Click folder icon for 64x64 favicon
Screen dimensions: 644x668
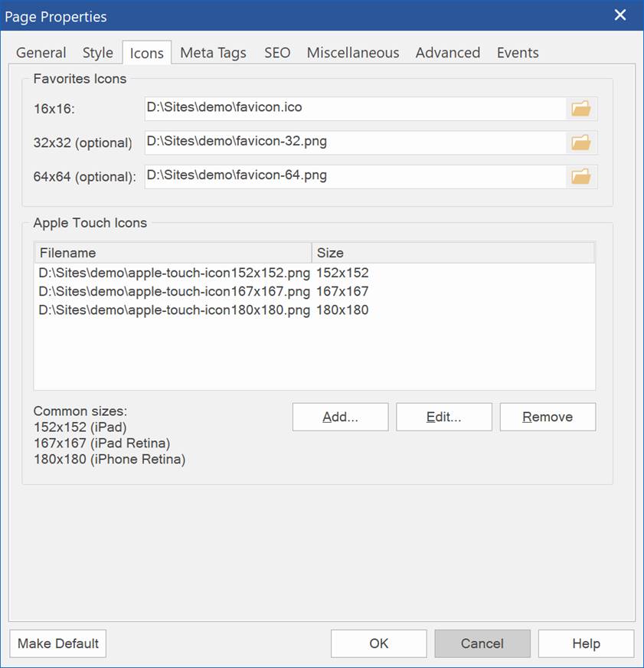click(x=581, y=177)
